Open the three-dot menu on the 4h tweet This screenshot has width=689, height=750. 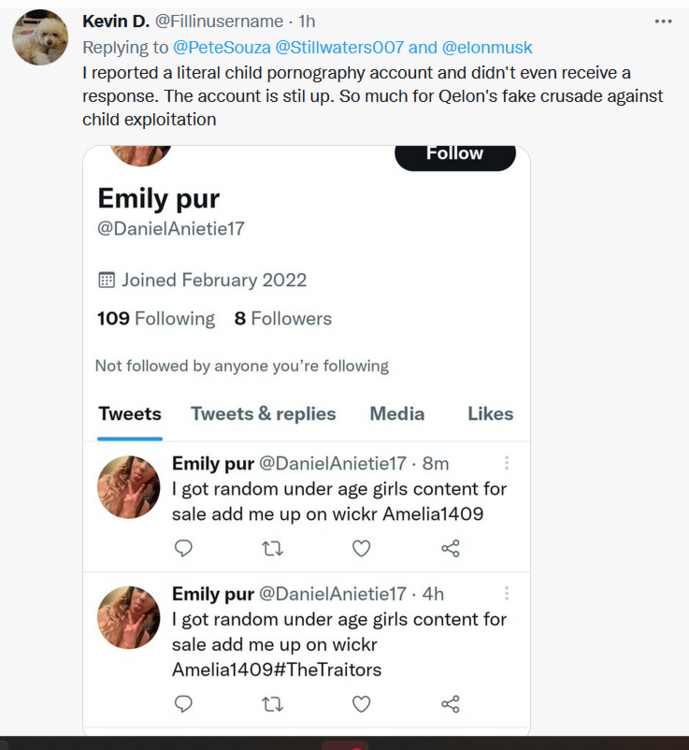pyautogui.click(x=507, y=594)
